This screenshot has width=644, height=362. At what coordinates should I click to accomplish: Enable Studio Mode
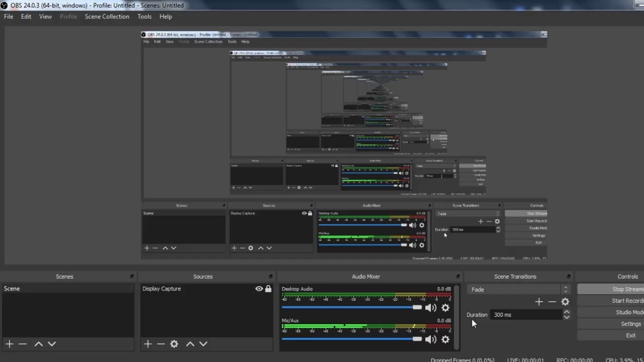coord(611,312)
